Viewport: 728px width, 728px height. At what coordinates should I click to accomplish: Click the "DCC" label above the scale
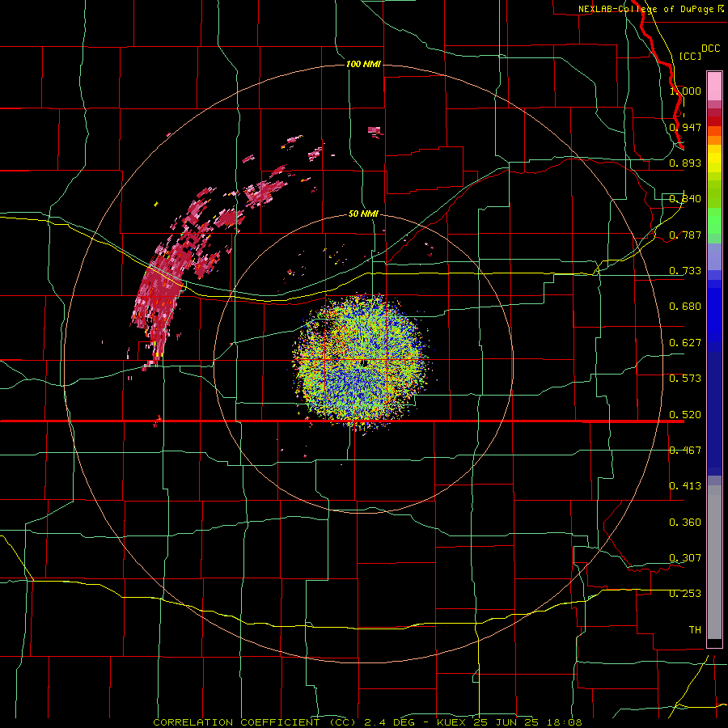pyautogui.click(x=711, y=49)
